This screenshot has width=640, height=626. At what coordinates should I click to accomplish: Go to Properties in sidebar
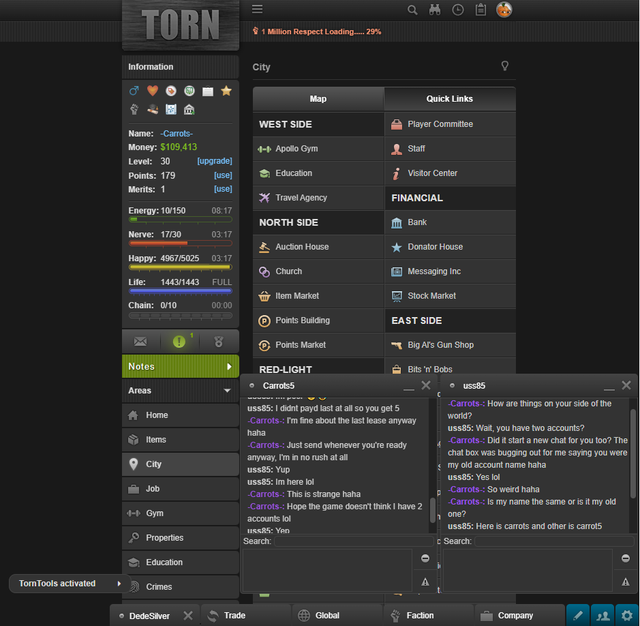[x=180, y=538]
